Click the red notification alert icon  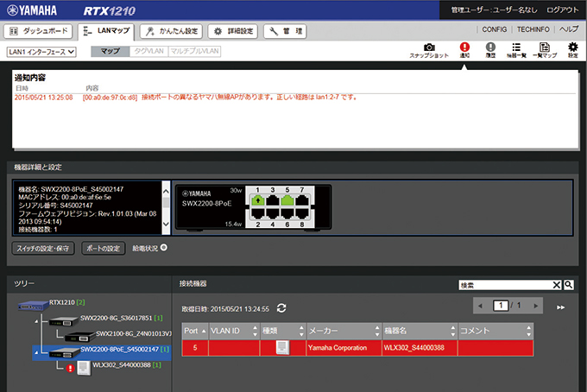(x=464, y=50)
